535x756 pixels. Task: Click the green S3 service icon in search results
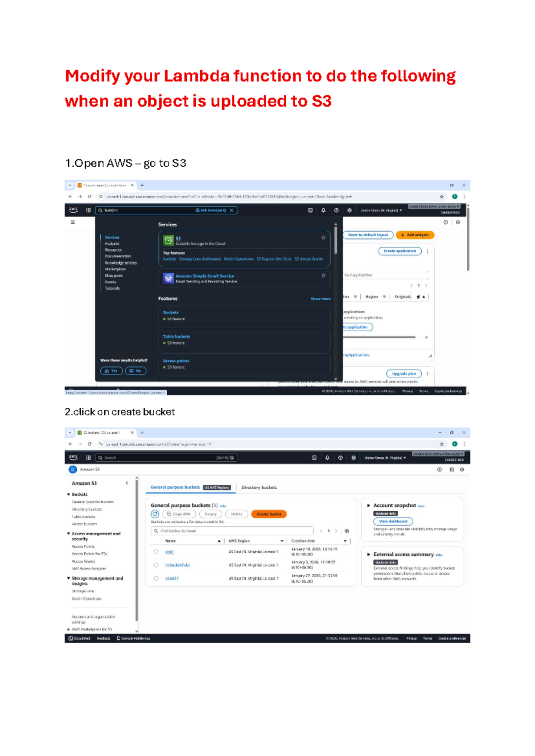[x=168, y=241]
